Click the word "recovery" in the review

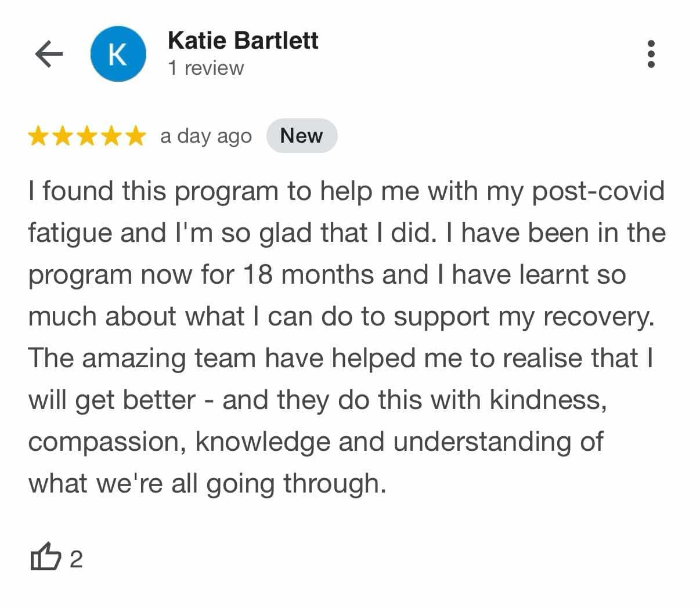point(597,317)
